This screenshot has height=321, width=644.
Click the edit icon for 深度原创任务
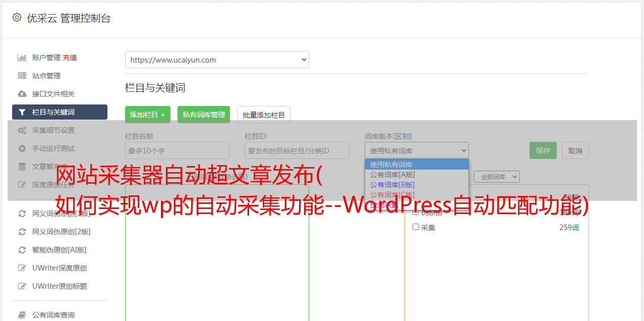click(x=22, y=185)
